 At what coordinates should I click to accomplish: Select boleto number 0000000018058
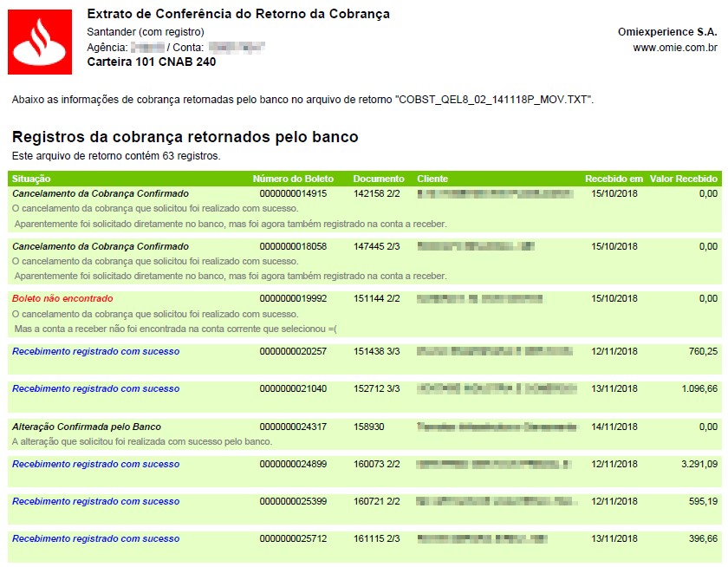pos(293,246)
